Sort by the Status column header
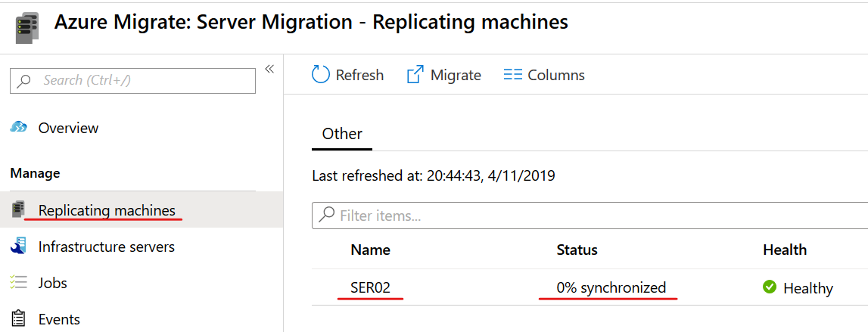Image resolution: width=868 pixels, height=332 pixels. 577,250
